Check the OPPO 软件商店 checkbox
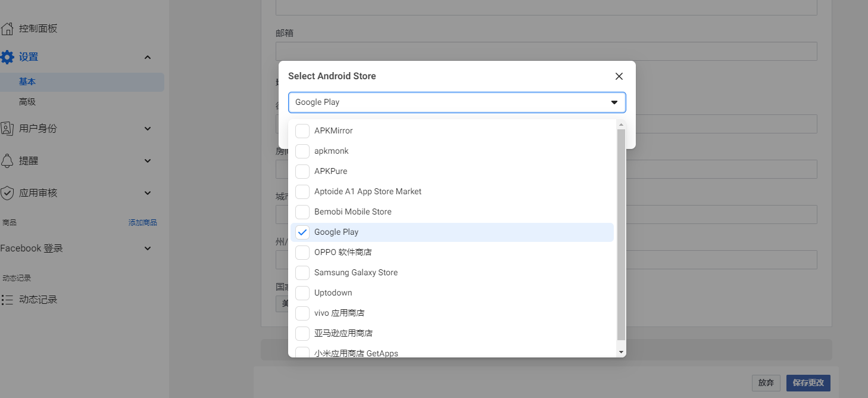 click(x=302, y=252)
